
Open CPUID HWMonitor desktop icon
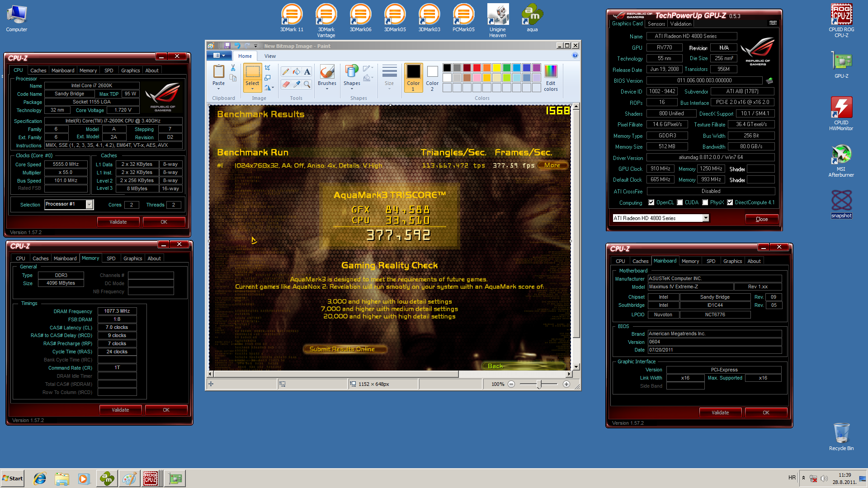click(841, 114)
